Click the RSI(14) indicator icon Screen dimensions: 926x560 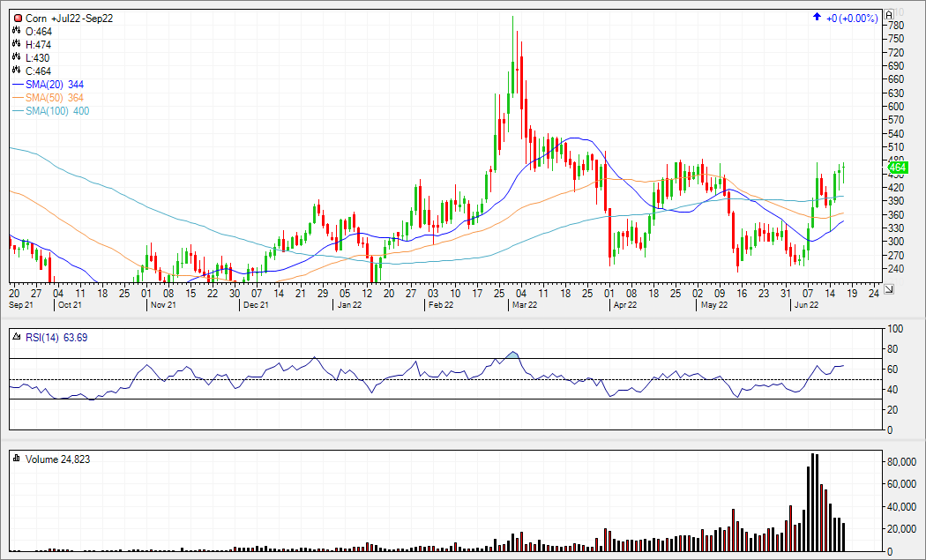tap(17, 337)
